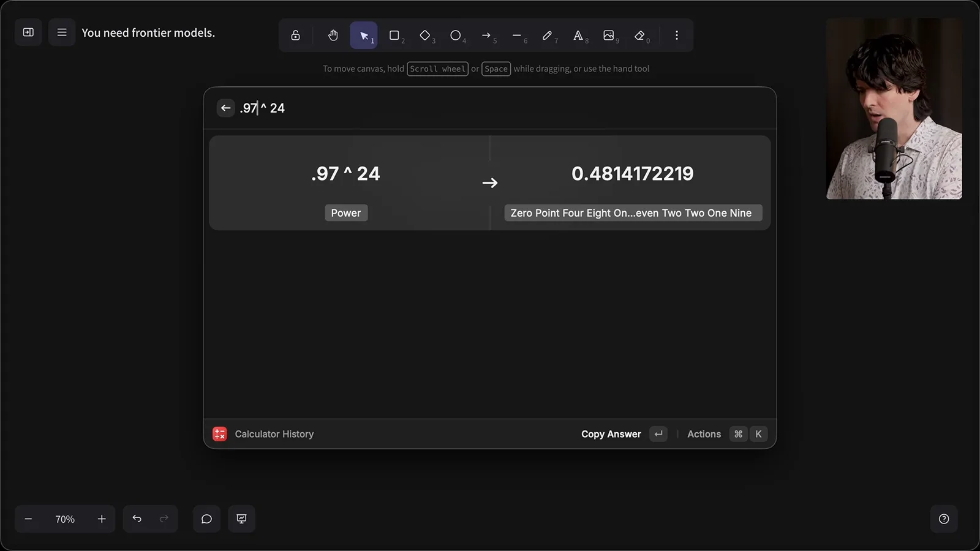
Task: Select the Text tool
Action: [578, 36]
